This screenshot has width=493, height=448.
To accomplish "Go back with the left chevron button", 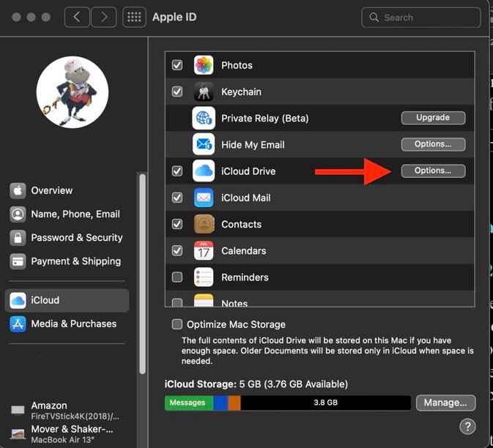I will [77, 17].
